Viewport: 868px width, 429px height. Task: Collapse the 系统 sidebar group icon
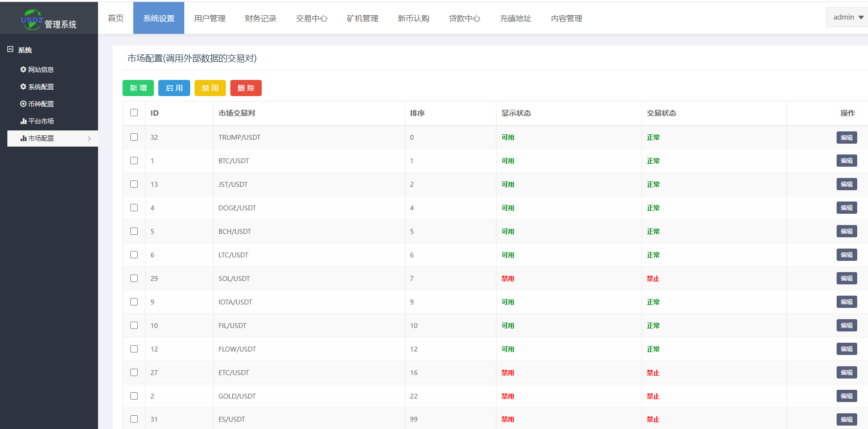coord(10,50)
